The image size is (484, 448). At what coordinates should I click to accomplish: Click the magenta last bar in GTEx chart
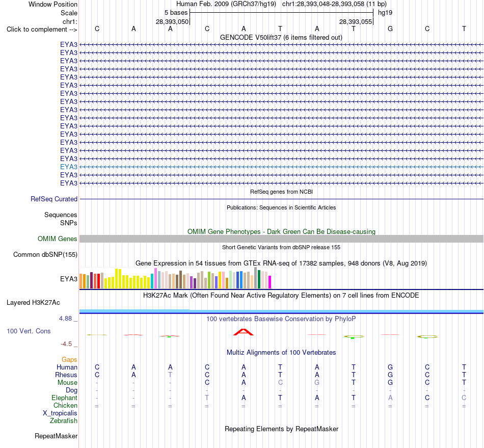pyautogui.click(x=270, y=282)
